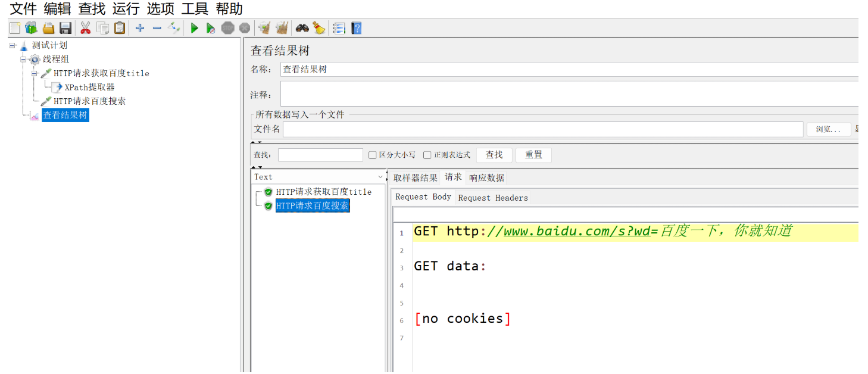Click the 名称 input field
The height and width of the screenshot is (374, 868).
tap(569, 69)
